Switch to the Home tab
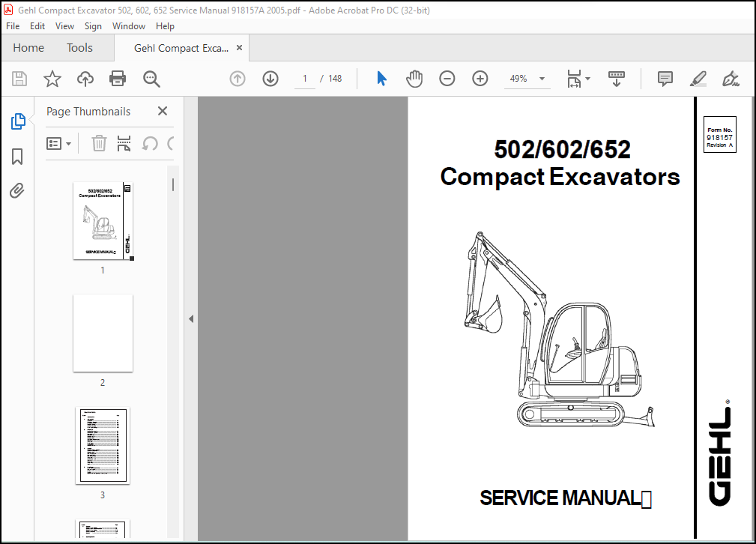The width and height of the screenshot is (756, 544). [28, 48]
